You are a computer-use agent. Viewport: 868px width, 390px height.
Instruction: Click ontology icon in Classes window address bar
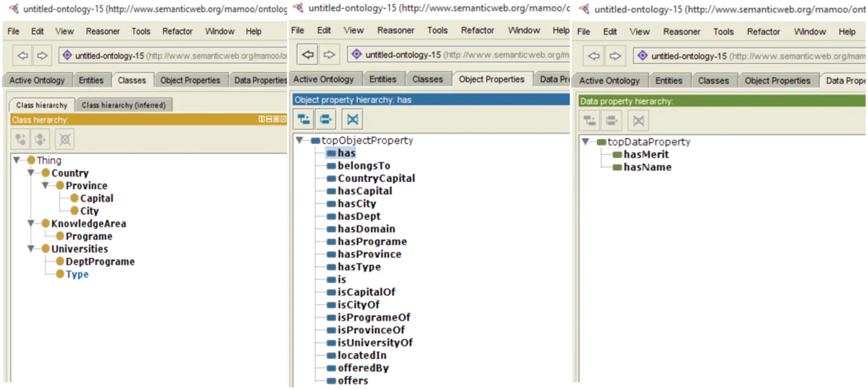coord(67,55)
